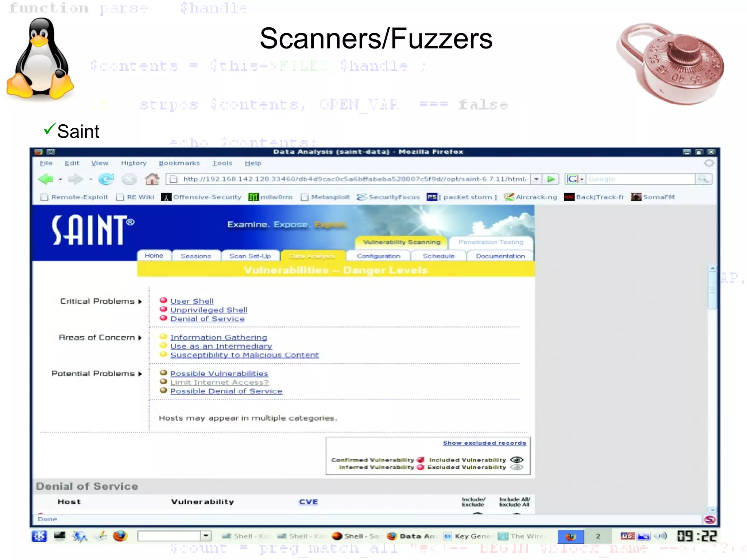The height and width of the screenshot is (560, 747).
Task: Click the keyboard layout flag in tray
Action: tap(627, 536)
